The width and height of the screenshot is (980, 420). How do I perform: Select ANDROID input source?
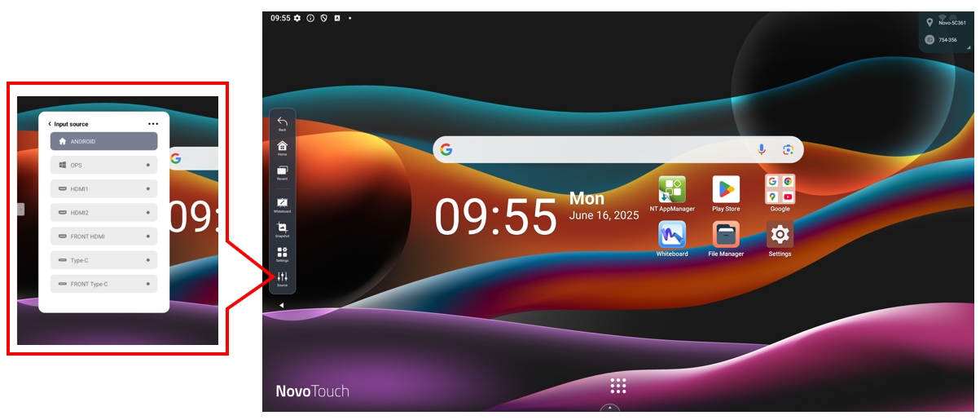click(103, 141)
